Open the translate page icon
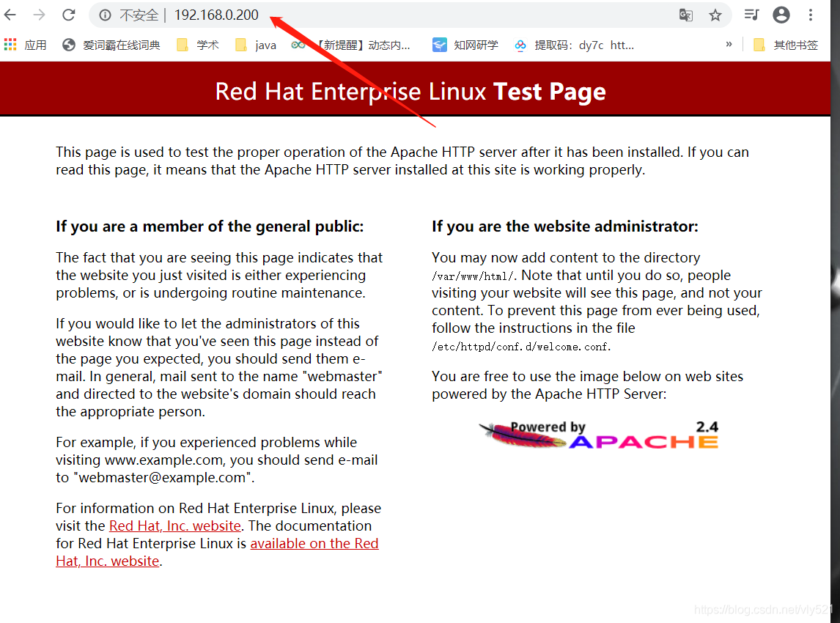This screenshot has height=623, width=840. [686, 15]
